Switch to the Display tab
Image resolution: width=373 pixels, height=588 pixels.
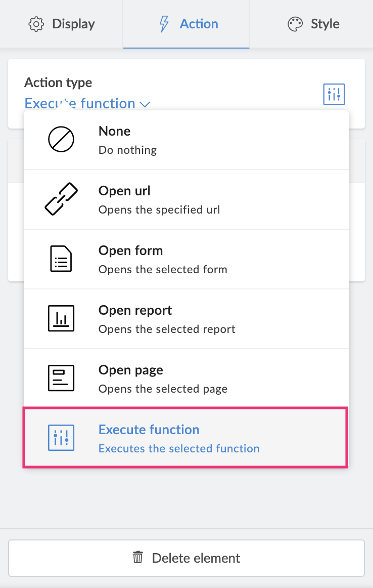point(62,24)
